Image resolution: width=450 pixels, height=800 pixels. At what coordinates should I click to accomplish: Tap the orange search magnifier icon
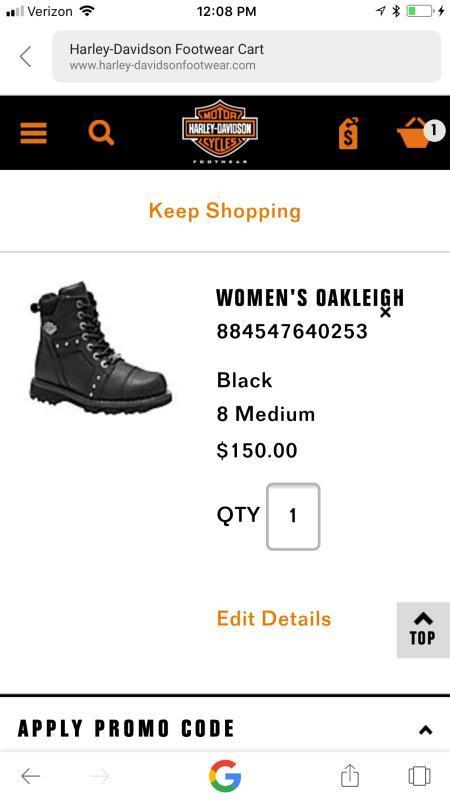(101, 133)
